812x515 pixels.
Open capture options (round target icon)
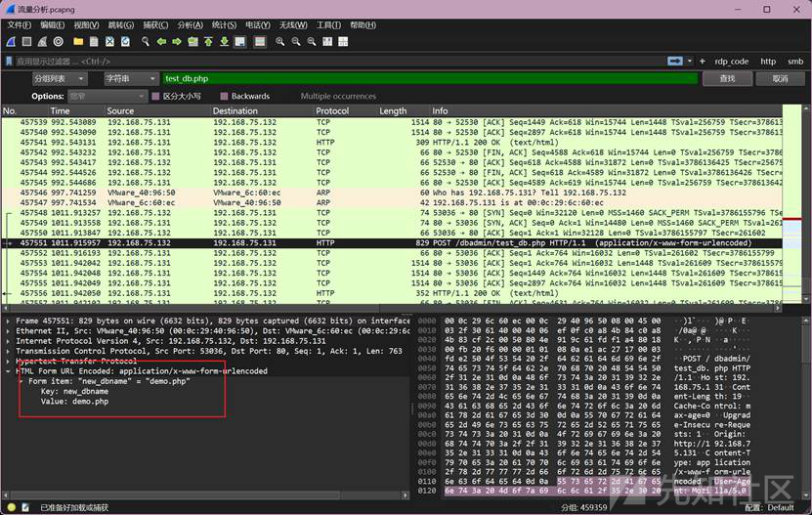point(59,41)
